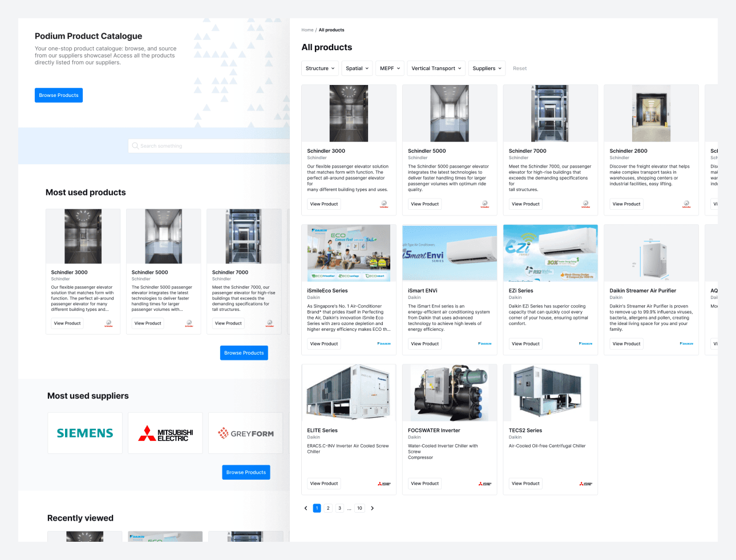Select page 2 in pagination
This screenshot has width=736, height=560.
coord(329,508)
